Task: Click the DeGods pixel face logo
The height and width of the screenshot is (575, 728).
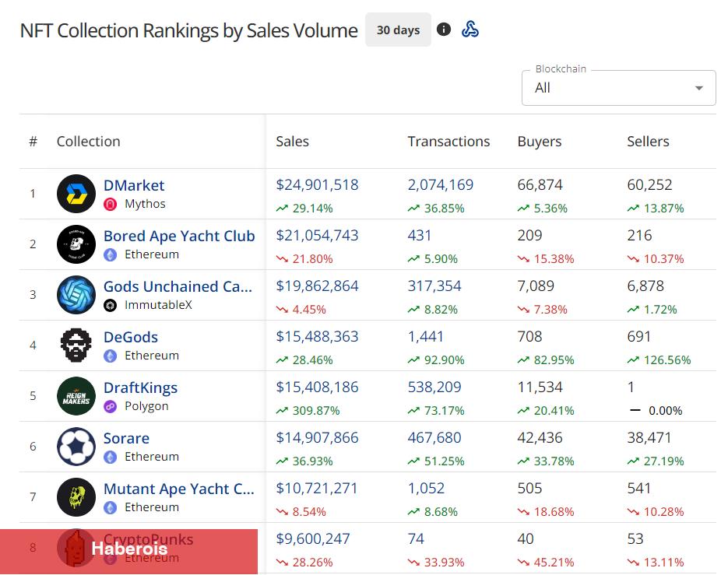Action: [x=76, y=345]
